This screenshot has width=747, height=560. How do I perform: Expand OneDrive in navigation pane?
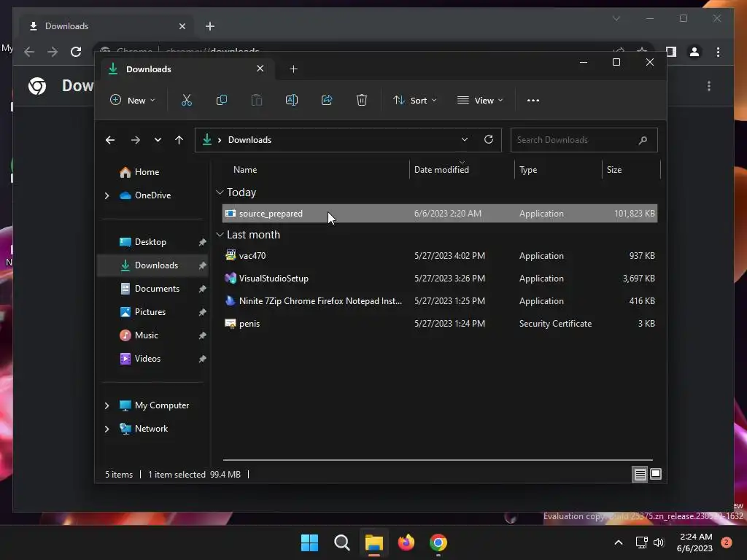click(107, 195)
